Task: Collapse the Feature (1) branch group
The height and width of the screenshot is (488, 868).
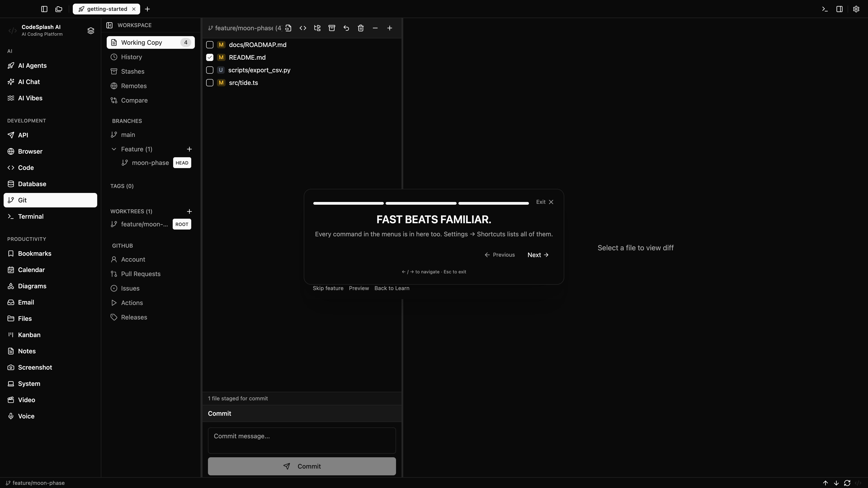Action: point(114,149)
